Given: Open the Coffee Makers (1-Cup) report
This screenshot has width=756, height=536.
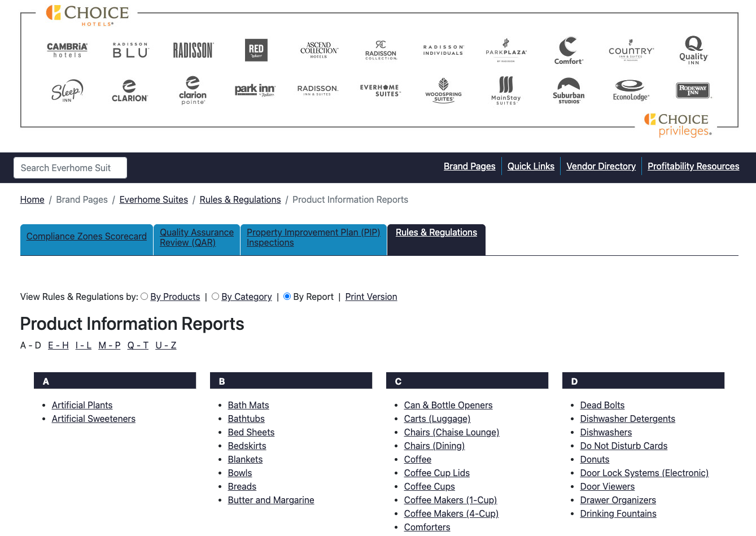Looking at the screenshot, I should [451, 500].
